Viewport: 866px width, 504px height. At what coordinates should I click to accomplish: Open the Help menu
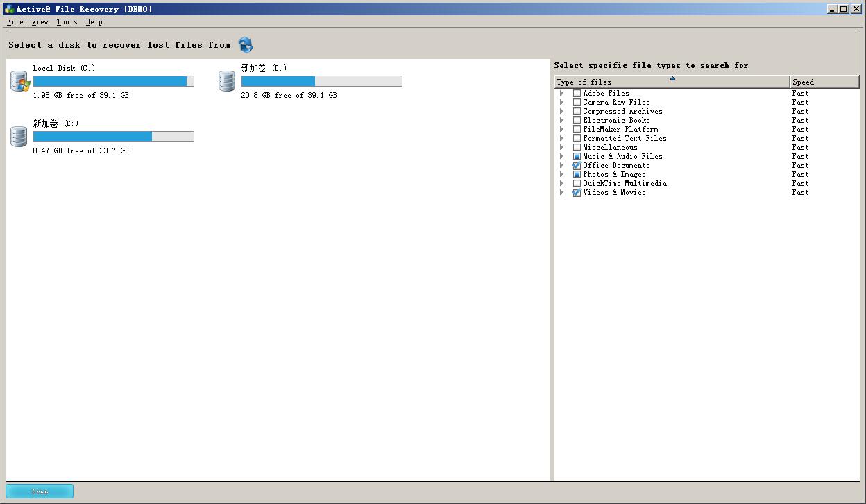94,22
